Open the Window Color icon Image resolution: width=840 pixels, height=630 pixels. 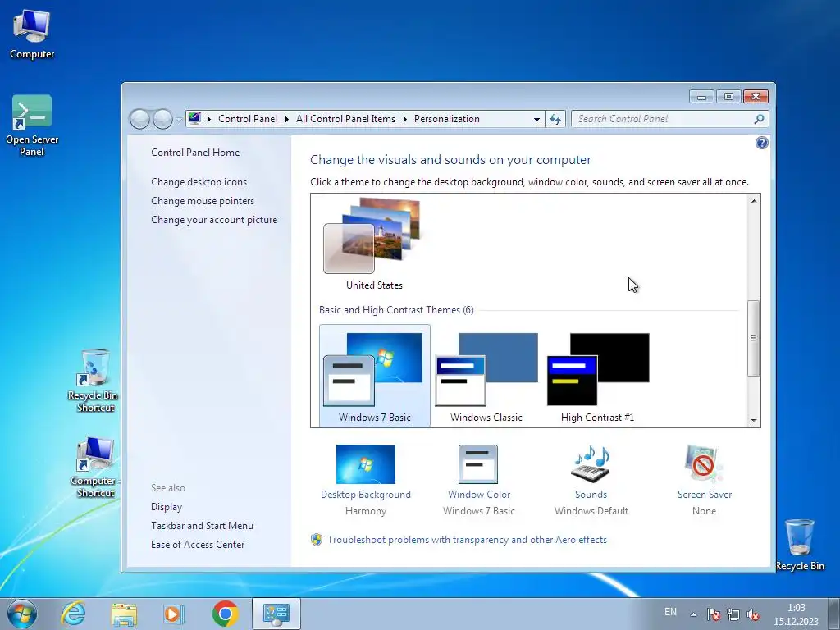[x=478, y=464]
